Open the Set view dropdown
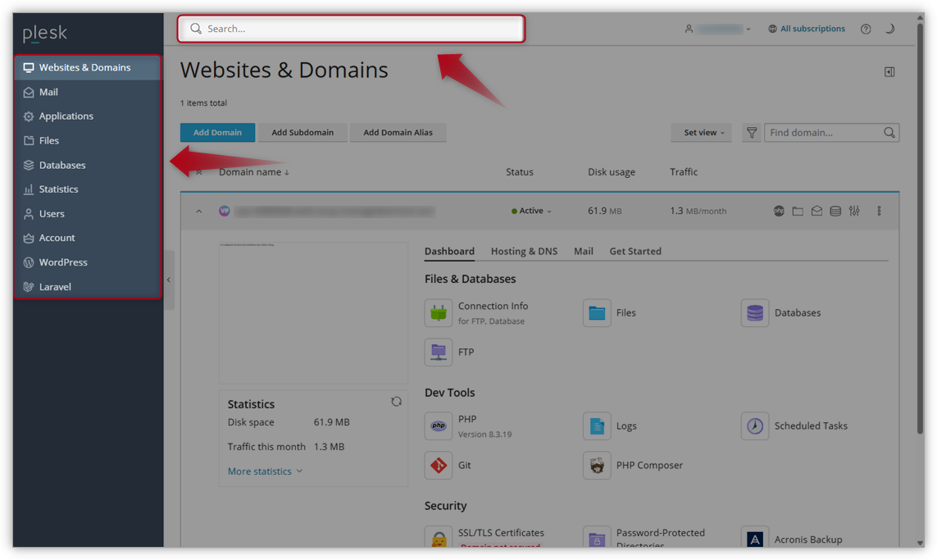 coord(701,132)
